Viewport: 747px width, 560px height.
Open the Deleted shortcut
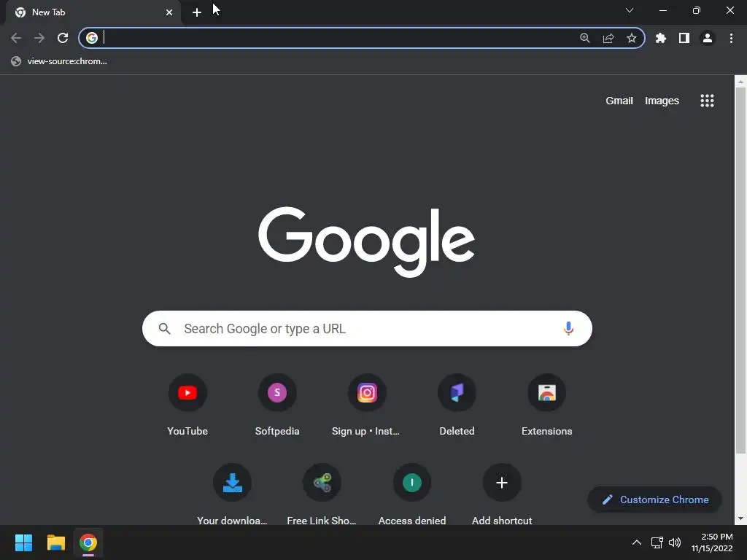[457, 405]
